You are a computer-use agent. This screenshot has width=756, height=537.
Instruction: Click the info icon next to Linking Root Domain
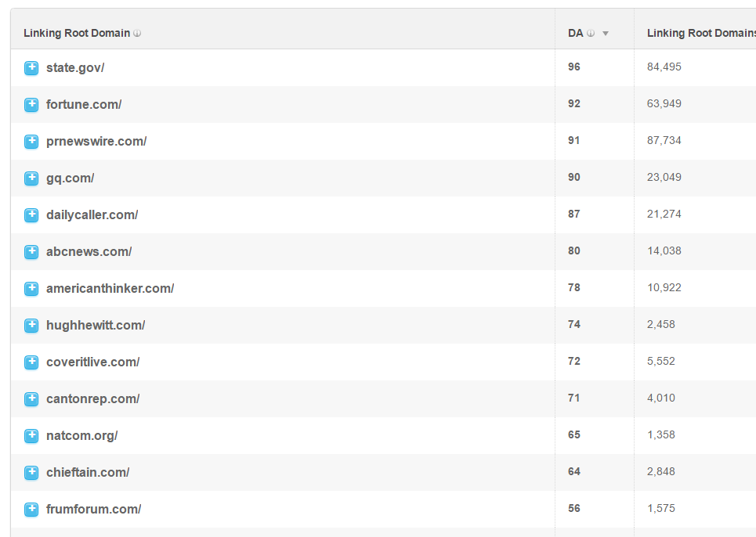137,33
